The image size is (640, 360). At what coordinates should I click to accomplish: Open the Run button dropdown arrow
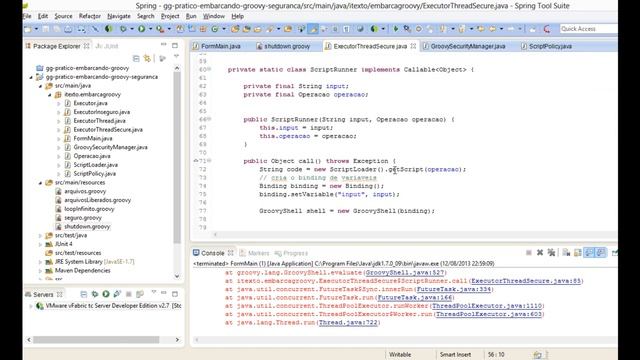(x=150, y=29)
